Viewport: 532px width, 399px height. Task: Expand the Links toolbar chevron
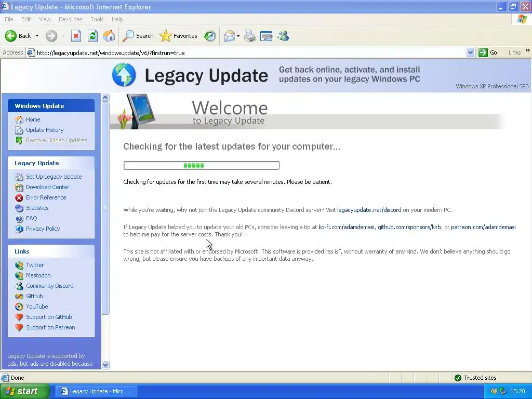[528, 50]
